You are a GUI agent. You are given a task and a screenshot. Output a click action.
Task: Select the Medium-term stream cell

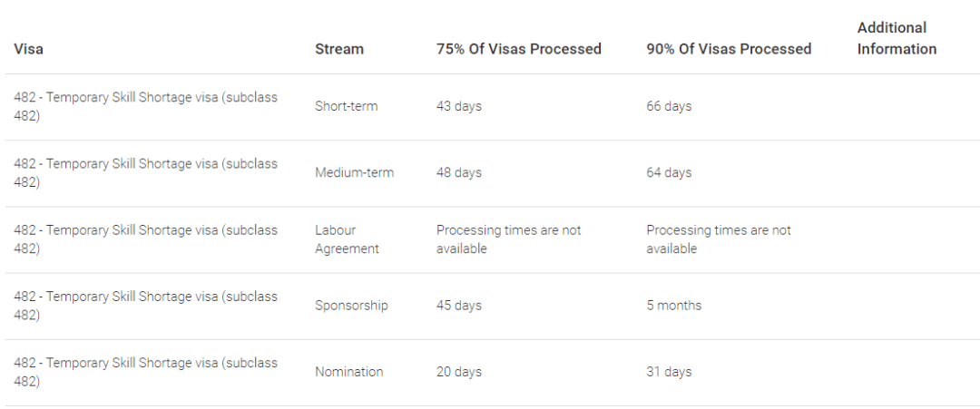[355, 172]
